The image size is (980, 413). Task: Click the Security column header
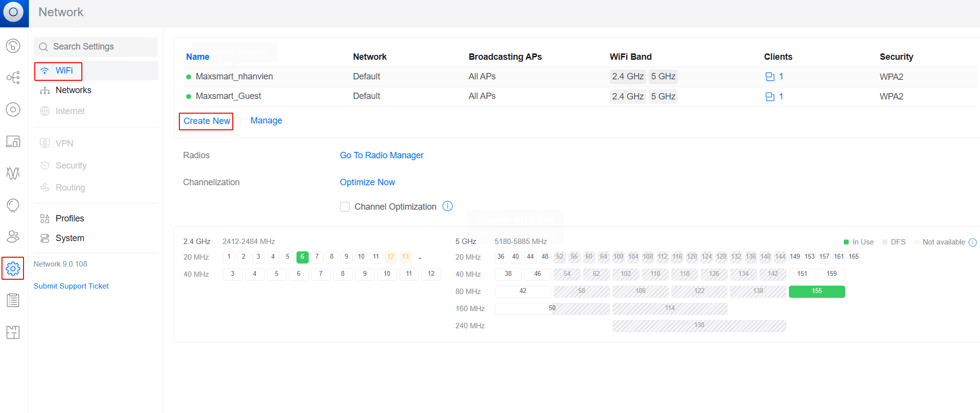tap(896, 57)
